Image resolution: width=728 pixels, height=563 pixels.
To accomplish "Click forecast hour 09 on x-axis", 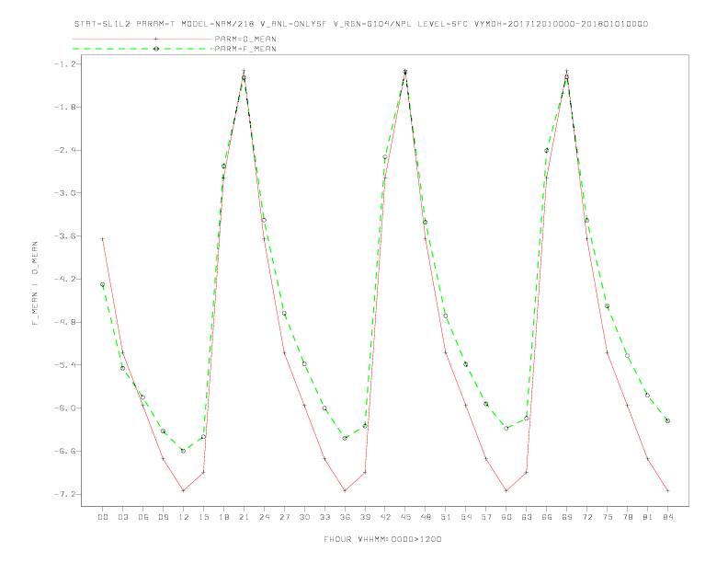I will coord(163,517).
